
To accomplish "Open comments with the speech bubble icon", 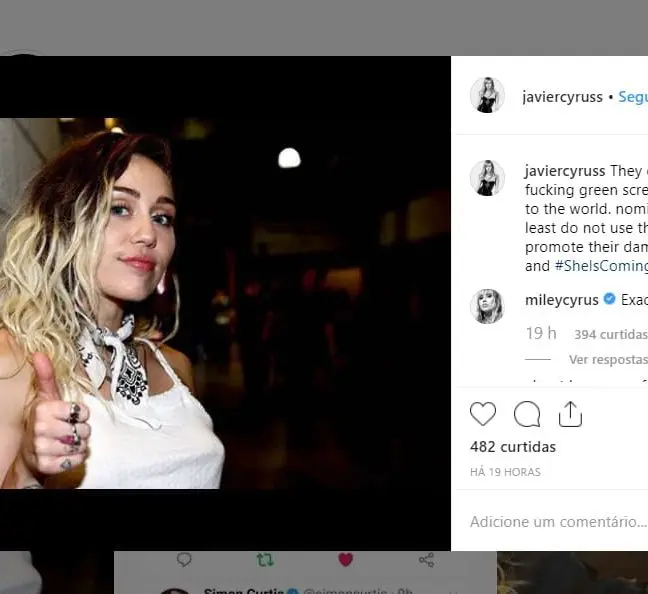I will tap(527, 414).
